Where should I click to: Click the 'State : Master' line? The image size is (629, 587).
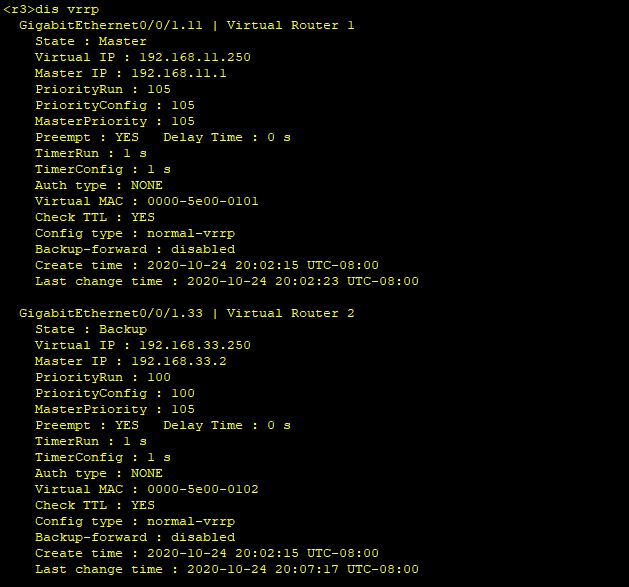click(91, 41)
